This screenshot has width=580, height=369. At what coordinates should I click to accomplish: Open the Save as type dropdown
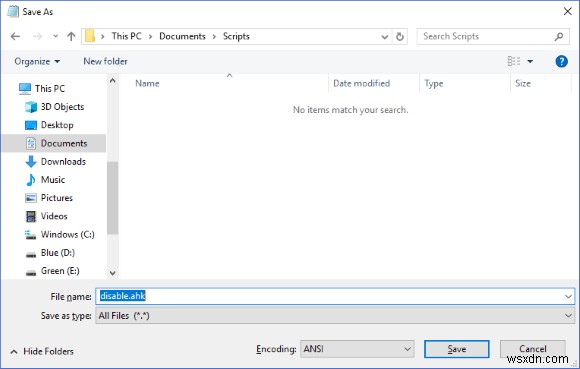335,316
